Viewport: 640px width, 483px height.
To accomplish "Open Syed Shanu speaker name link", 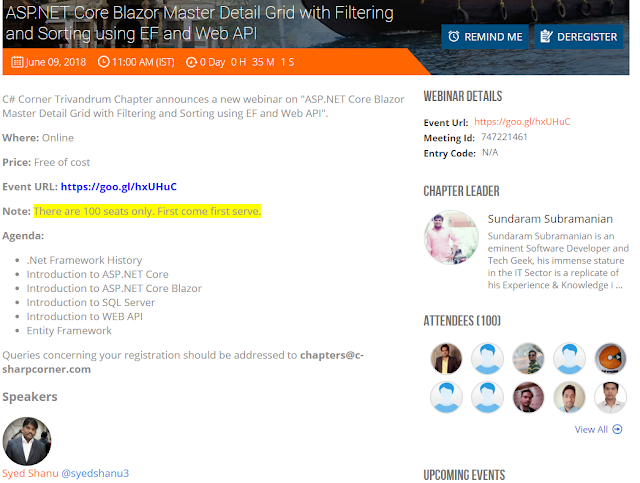I will click(30, 473).
